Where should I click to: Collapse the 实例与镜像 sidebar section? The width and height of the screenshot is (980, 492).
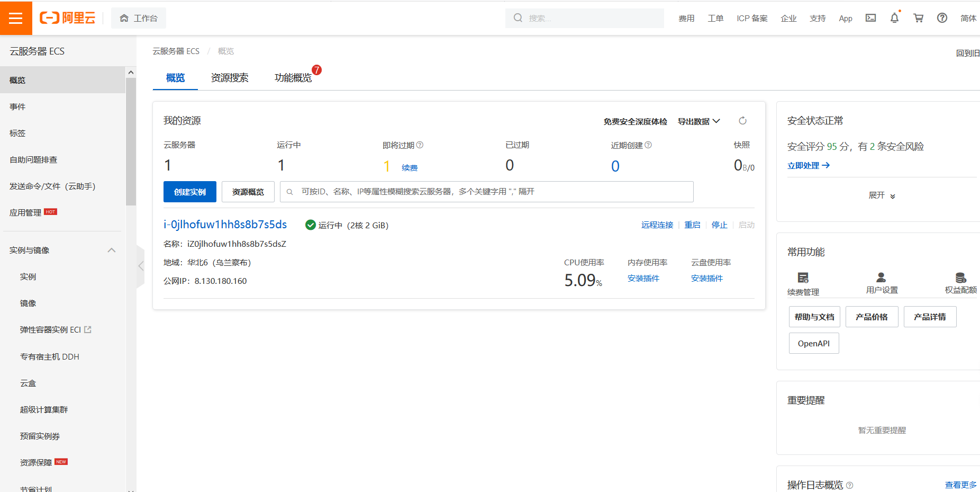click(111, 249)
